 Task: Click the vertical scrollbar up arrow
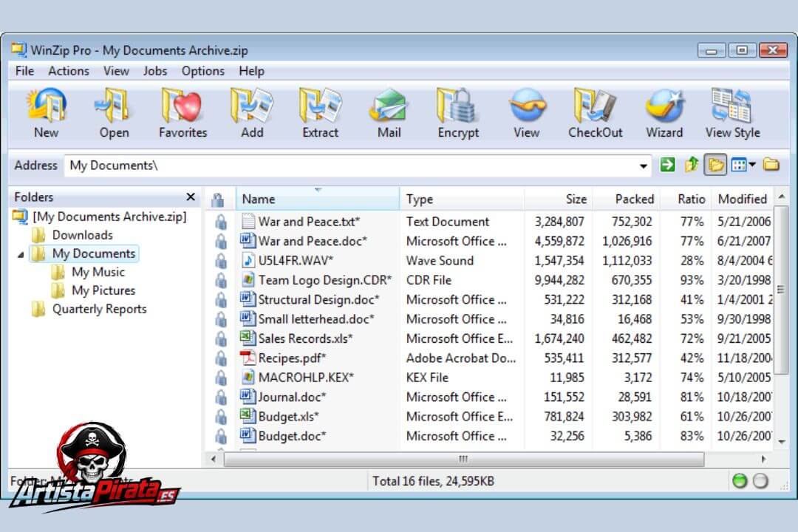pos(781,196)
